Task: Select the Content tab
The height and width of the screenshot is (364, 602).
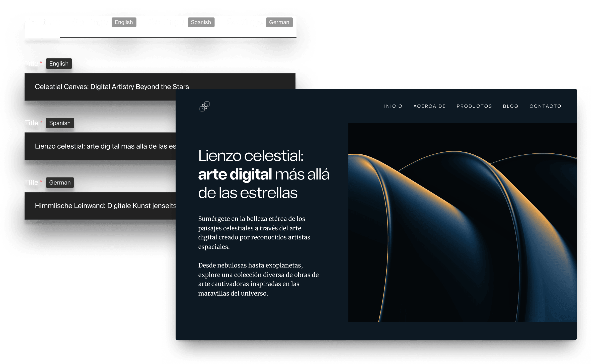Action: (x=42, y=22)
